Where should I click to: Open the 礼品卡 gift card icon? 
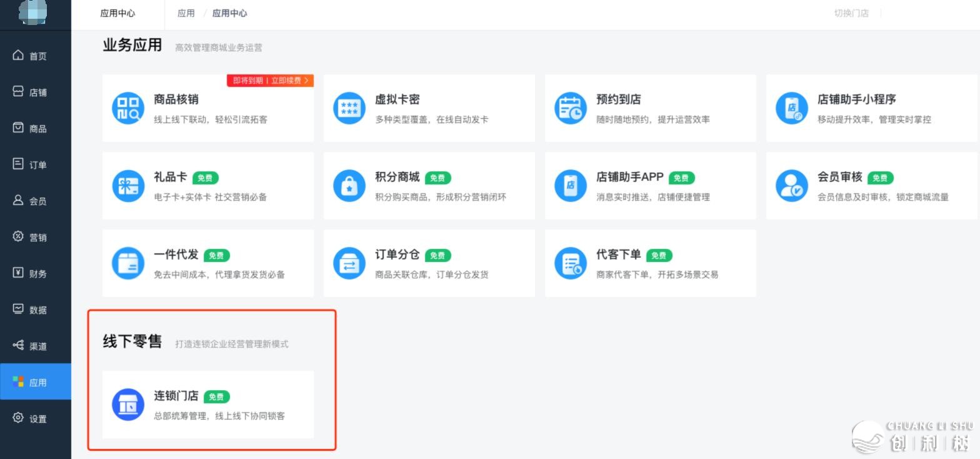(x=128, y=185)
